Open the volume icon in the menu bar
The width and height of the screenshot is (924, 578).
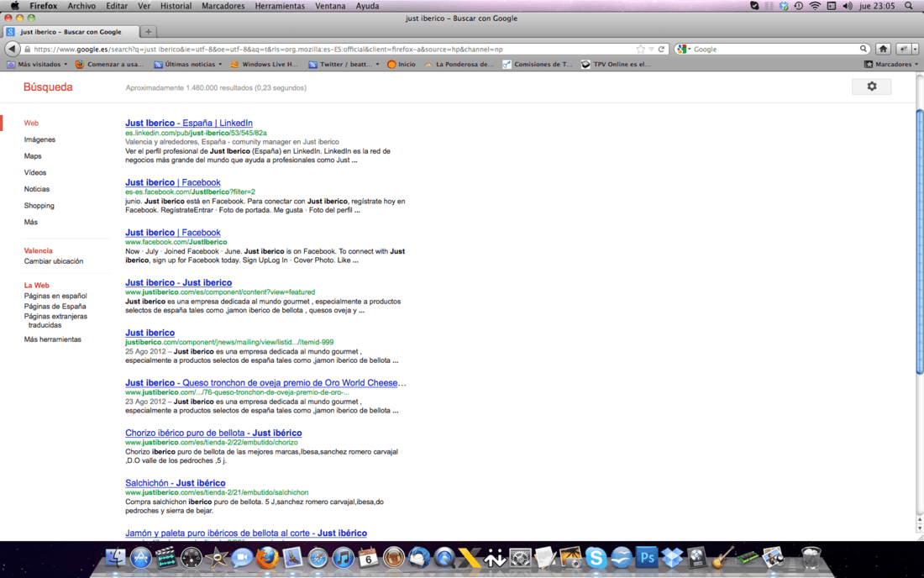(x=848, y=6)
